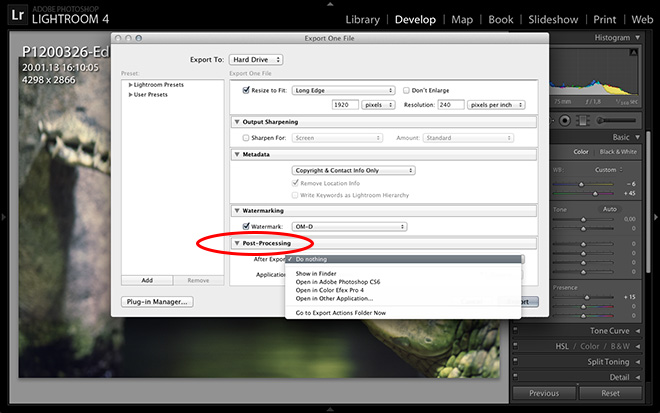The height and width of the screenshot is (413, 660).
Task: Switch to the Slideshow module
Action: tap(553, 19)
